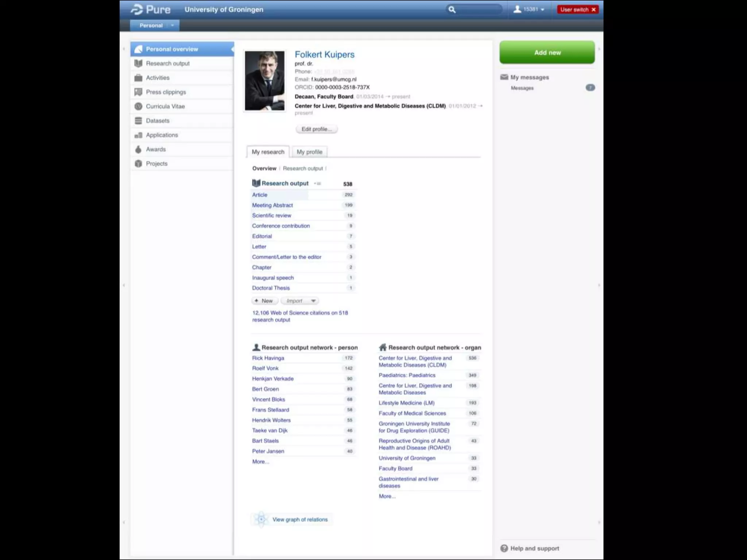
Task: Click the Press clippings icon in sidebar
Action: [138, 92]
